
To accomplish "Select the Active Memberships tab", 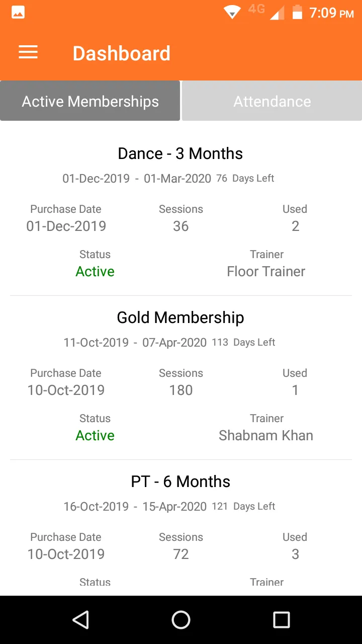I will pos(90,101).
